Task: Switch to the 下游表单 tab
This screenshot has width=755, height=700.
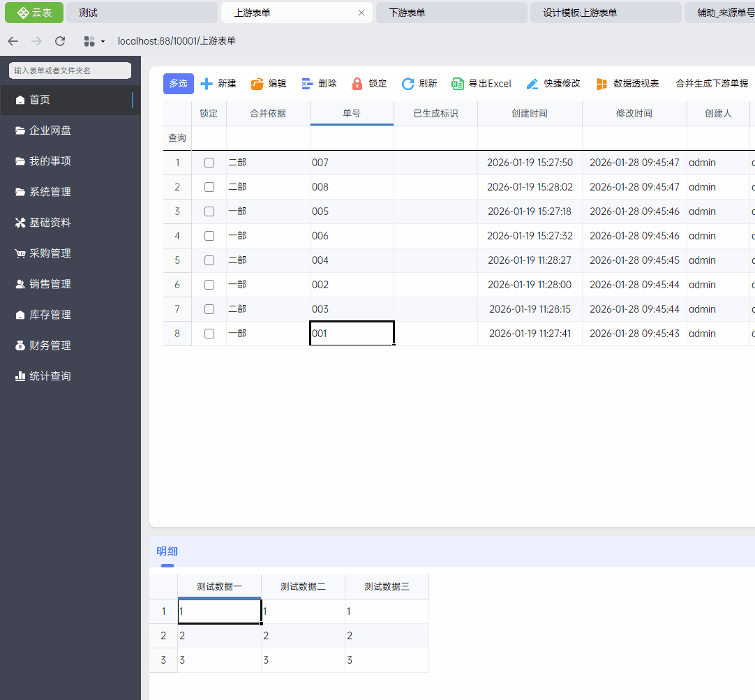Action: tap(451, 13)
